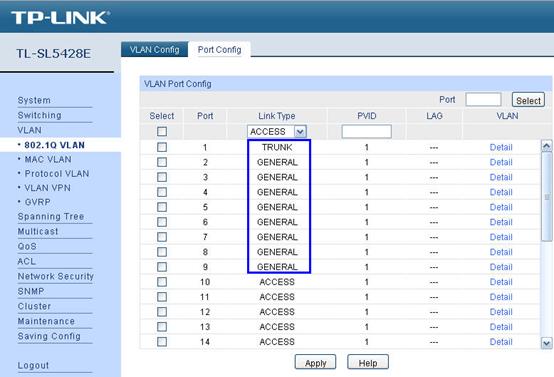This screenshot has height=377, width=554.
Task: Open VLAN Detail link for port 8
Action: click(x=501, y=252)
